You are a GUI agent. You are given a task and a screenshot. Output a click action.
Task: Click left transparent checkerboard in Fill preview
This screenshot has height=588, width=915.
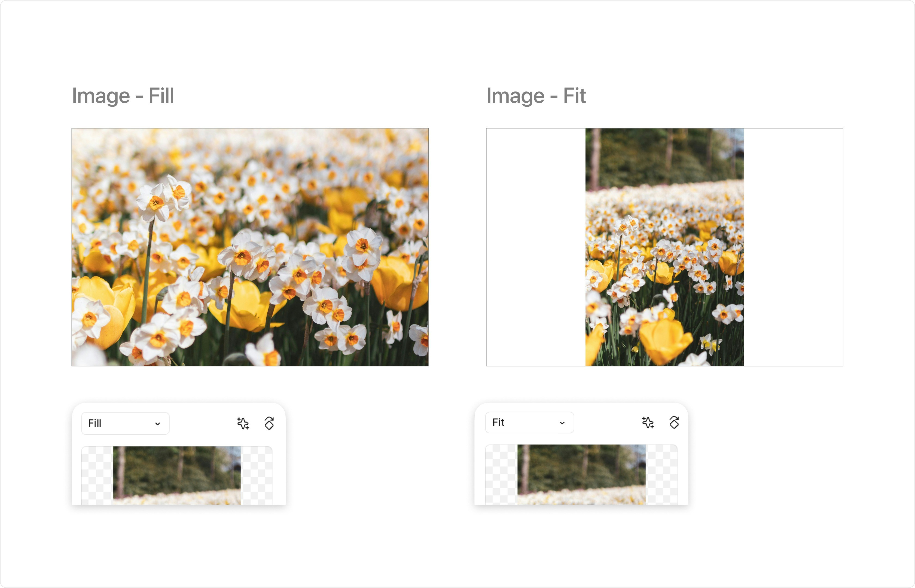click(x=97, y=475)
